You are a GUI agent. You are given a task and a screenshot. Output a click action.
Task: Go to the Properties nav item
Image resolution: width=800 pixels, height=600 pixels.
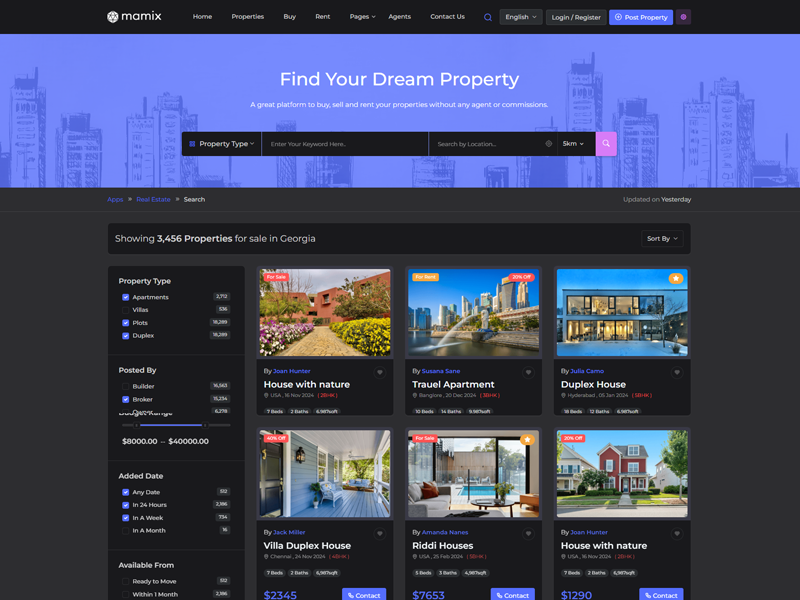click(x=248, y=17)
